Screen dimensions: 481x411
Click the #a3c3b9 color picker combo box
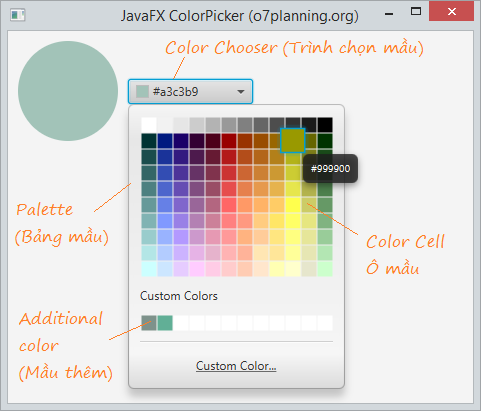[x=190, y=92]
